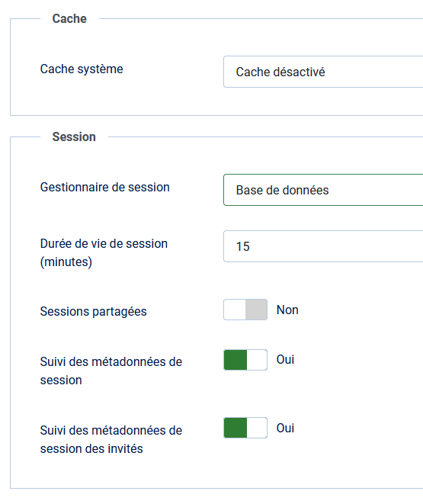Image resolution: width=423 pixels, height=504 pixels.
Task: Click the Gestionnaire de session label
Action: point(104,187)
